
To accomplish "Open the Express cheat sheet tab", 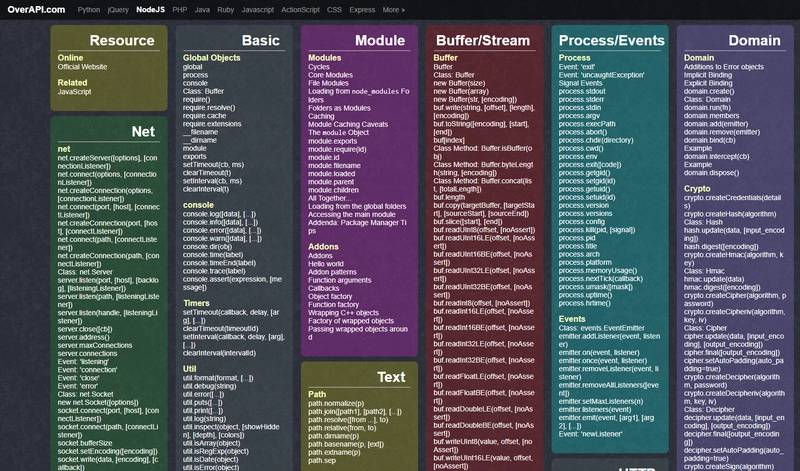I will 362,10.
